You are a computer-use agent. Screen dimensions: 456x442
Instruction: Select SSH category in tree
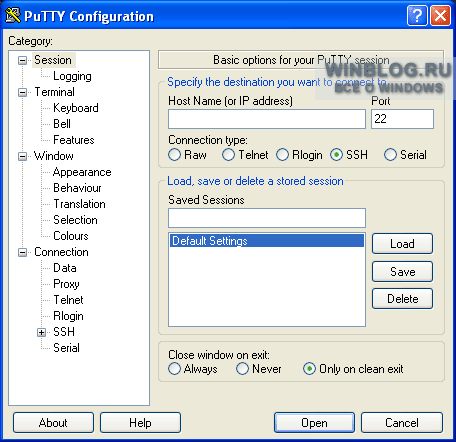tap(64, 332)
